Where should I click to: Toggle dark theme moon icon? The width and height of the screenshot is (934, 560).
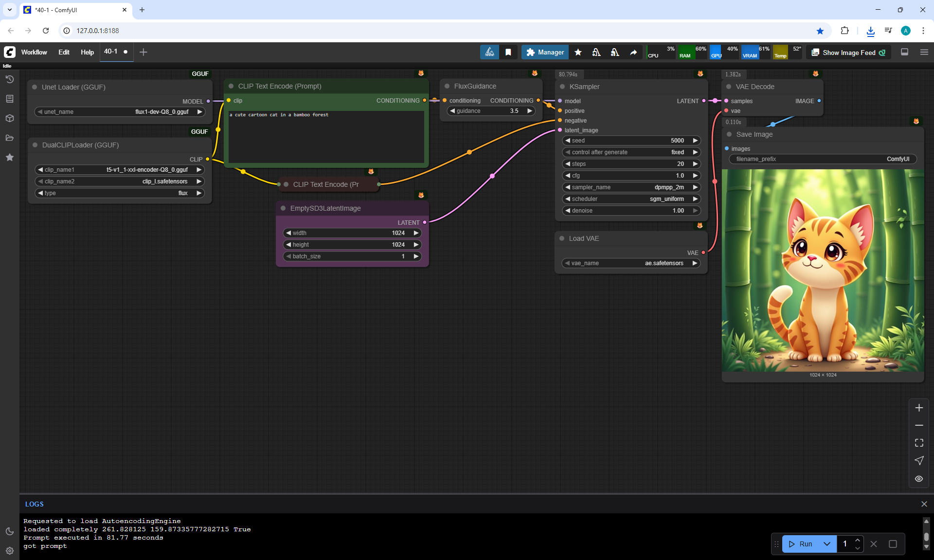(10, 531)
